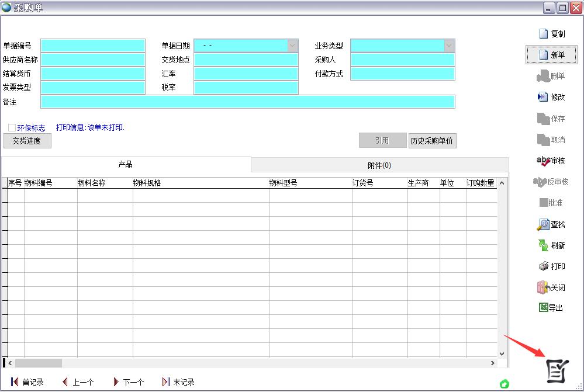Click the horizontal scrollbar thumb of the table

pos(39,363)
